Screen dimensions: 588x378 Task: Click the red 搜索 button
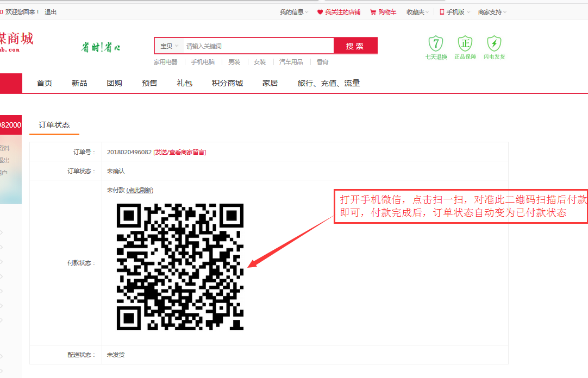355,46
